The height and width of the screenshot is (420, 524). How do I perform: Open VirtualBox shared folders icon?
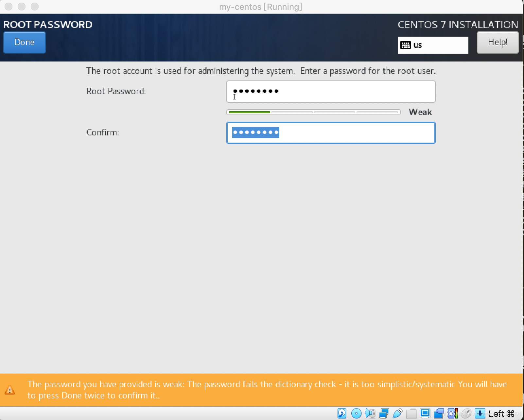pyautogui.click(x=411, y=414)
